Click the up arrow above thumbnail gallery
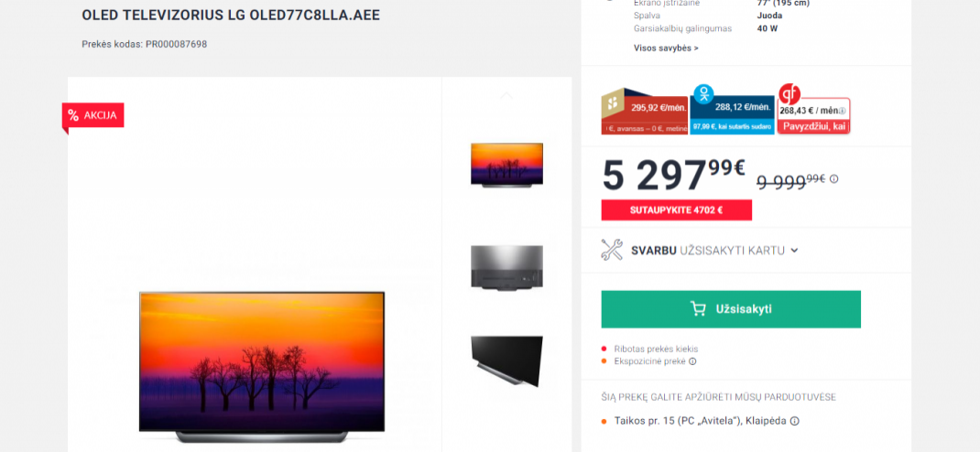Image resolution: width=980 pixels, height=452 pixels. [x=506, y=95]
